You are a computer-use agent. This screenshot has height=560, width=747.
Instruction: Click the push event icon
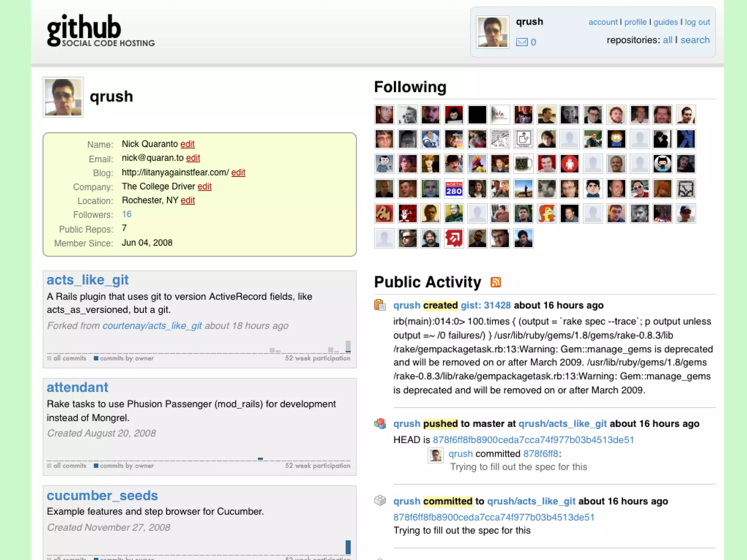tap(380, 423)
